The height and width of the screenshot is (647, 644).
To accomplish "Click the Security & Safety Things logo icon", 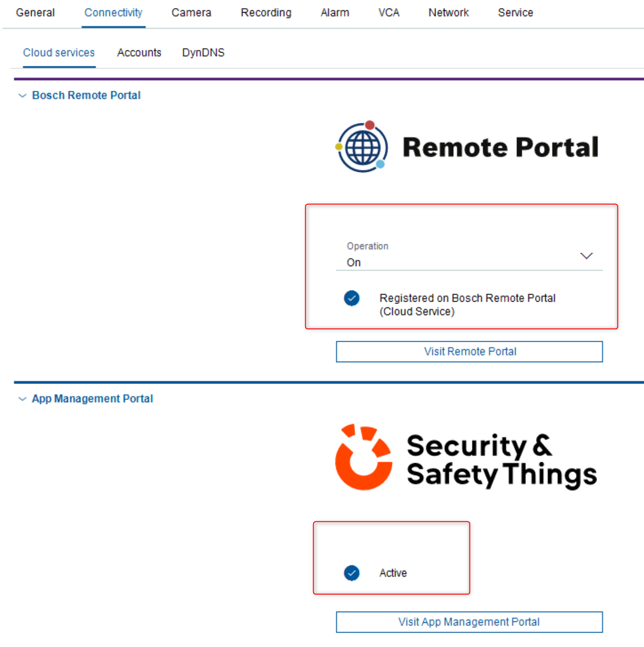I will tap(364, 457).
